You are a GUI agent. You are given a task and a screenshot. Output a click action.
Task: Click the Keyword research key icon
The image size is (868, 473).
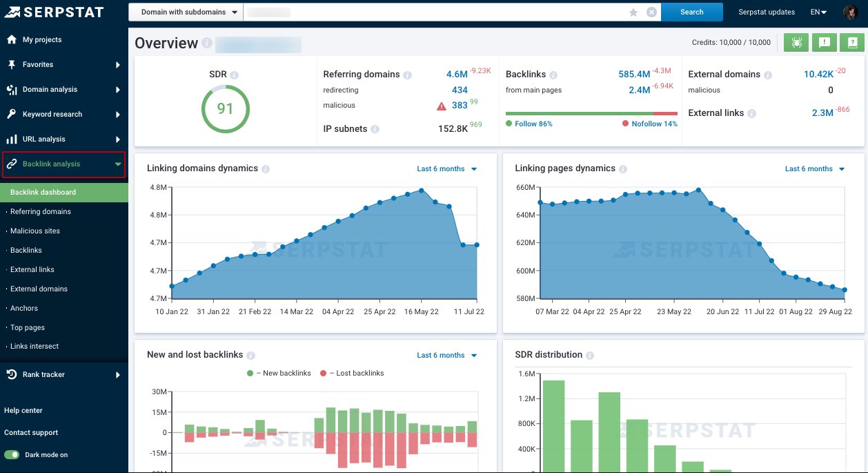(x=11, y=114)
